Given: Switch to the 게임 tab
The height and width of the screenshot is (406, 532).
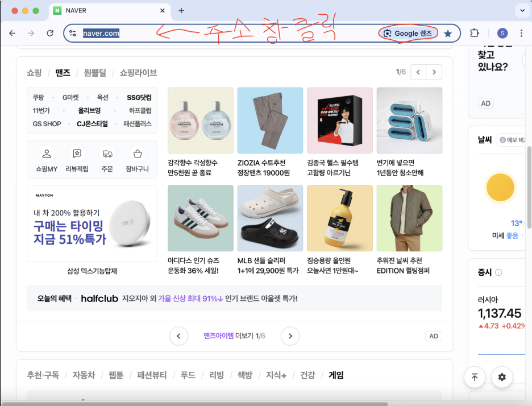Looking at the screenshot, I should 336,375.
